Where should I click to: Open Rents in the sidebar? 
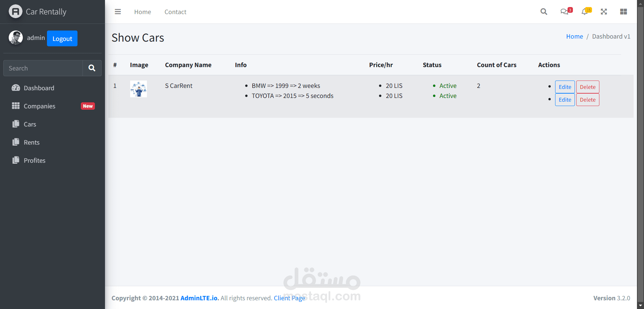tap(52, 142)
